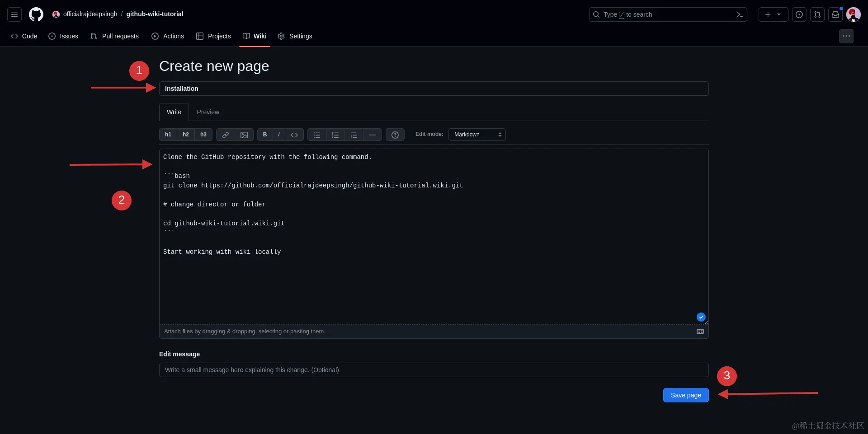This screenshot has height=434, width=868.
Task: Click the Save page button
Action: click(x=686, y=395)
